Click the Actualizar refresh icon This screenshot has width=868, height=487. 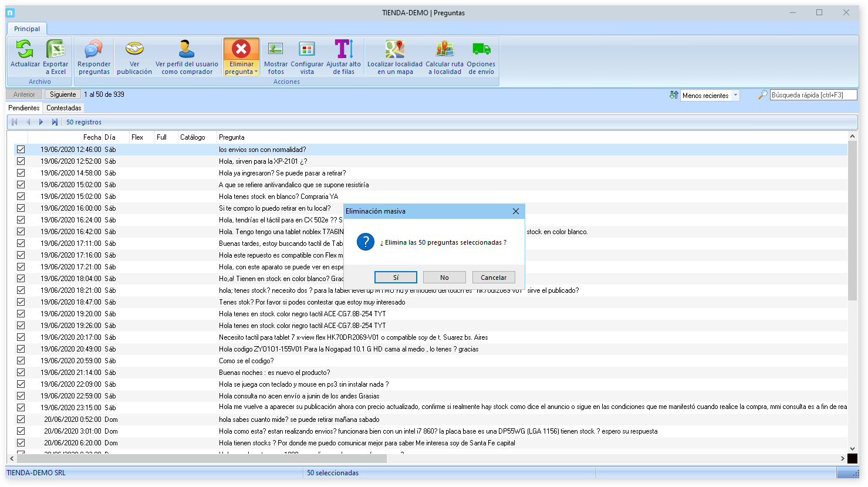25,49
